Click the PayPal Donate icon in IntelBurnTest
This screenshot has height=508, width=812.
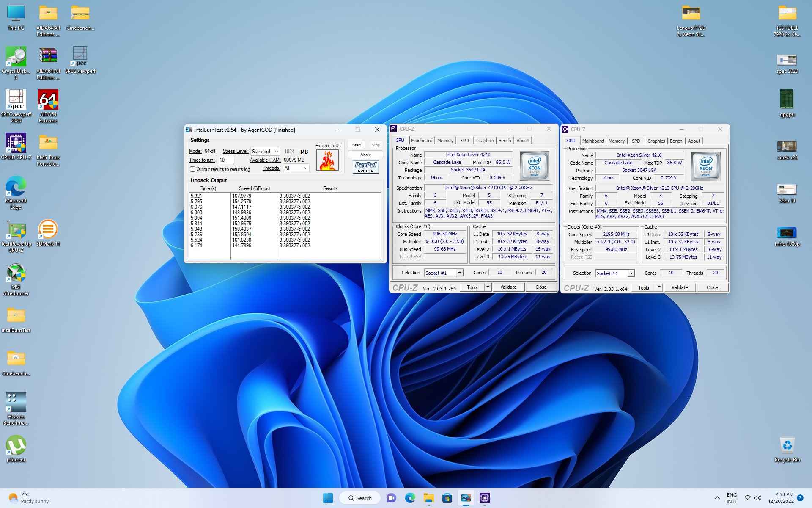(365, 167)
